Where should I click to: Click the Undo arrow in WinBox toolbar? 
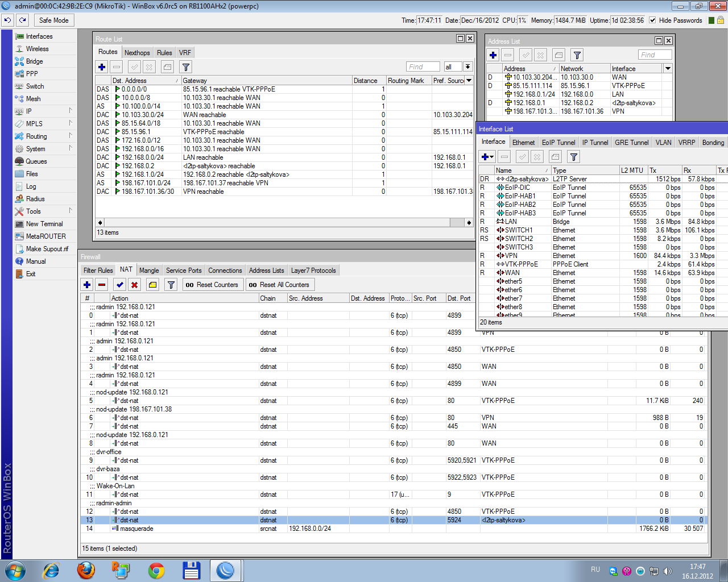[x=7, y=20]
